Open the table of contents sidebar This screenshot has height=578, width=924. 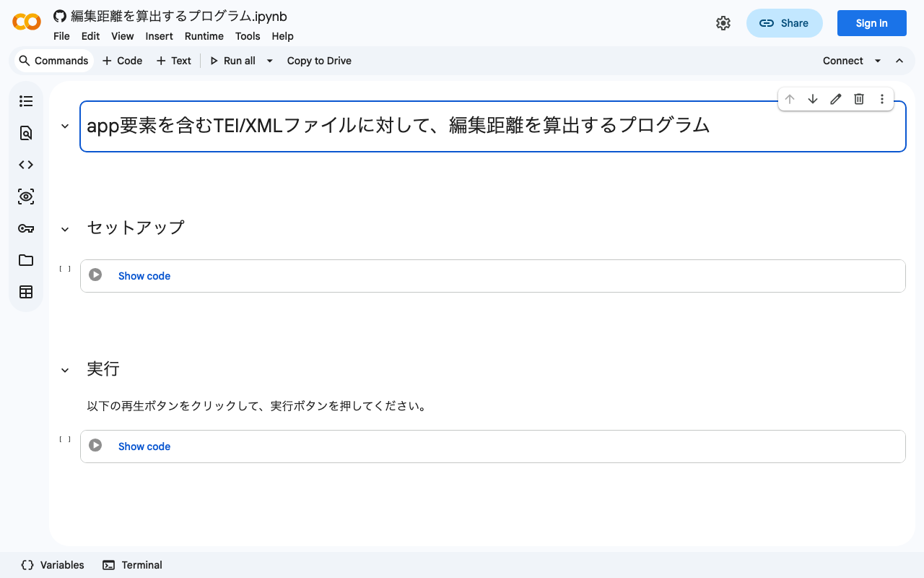point(26,101)
